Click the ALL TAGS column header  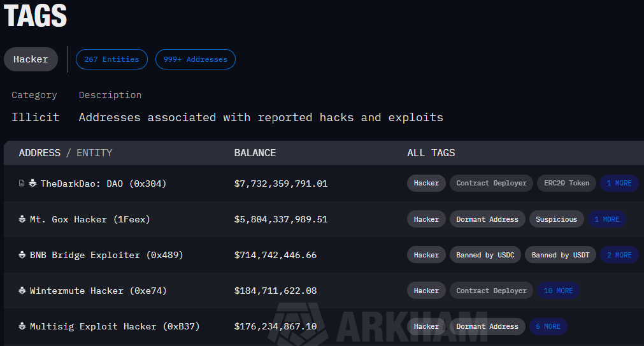(431, 153)
